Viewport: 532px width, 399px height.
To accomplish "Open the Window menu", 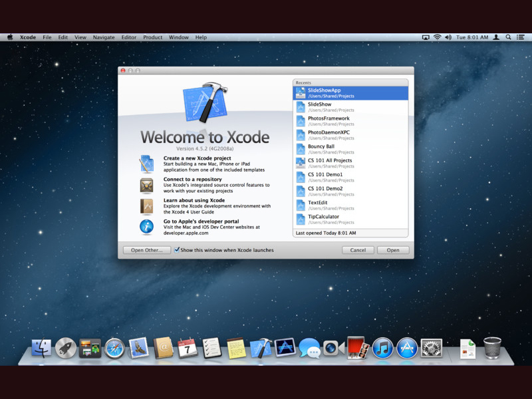I will coord(179,37).
